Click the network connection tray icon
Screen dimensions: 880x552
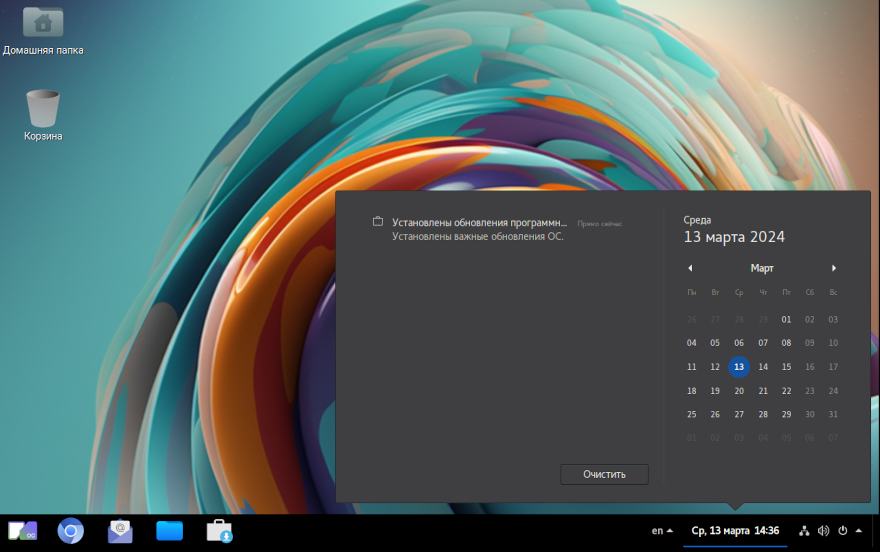805,531
